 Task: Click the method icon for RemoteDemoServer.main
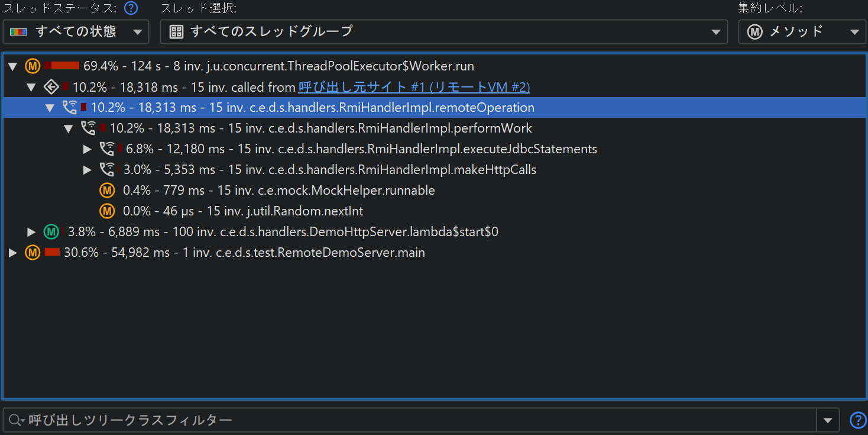33,253
